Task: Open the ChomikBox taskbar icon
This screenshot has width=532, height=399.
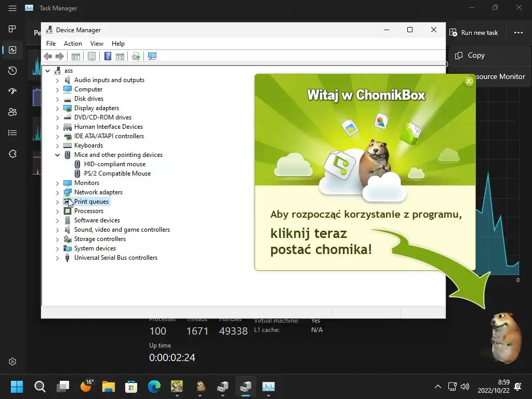Action: pos(177,387)
